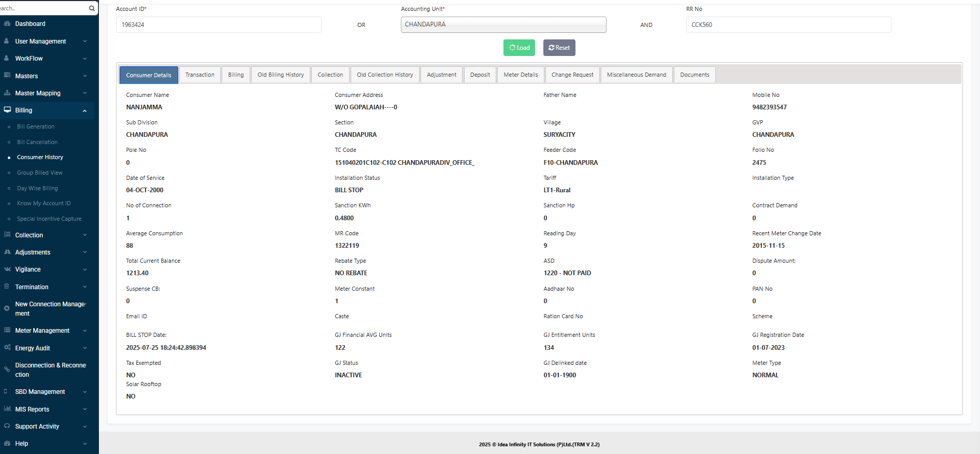Expand the User Management menu chevron
This screenshot has width=980, height=454.
coord(85,41)
